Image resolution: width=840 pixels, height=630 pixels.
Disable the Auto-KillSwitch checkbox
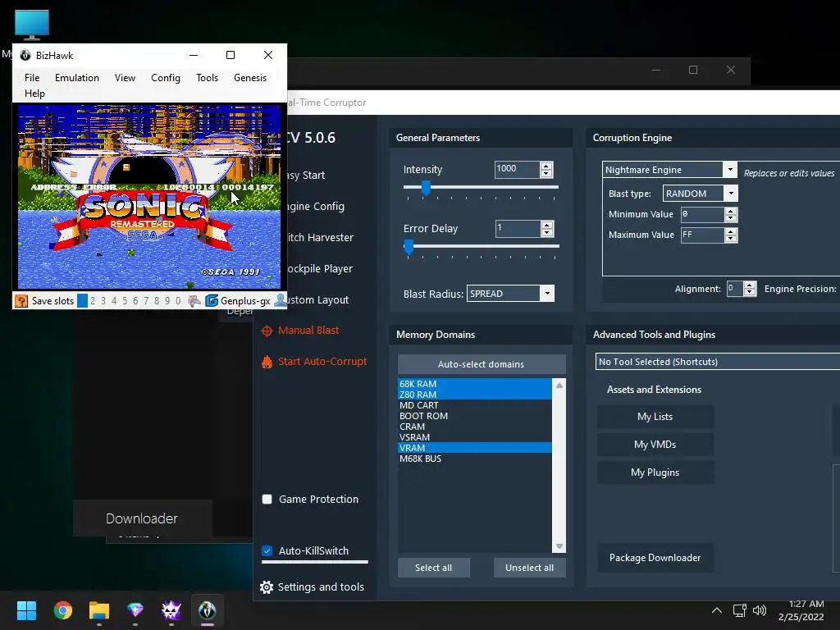point(267,550)
